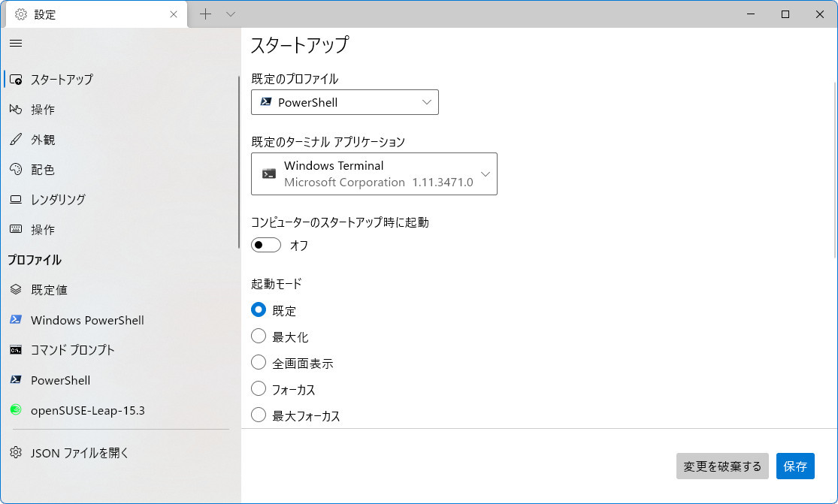838x504 pixels.
Task: Click the dark PowerShell profile icon in sidebar
Action: point(16,379)
